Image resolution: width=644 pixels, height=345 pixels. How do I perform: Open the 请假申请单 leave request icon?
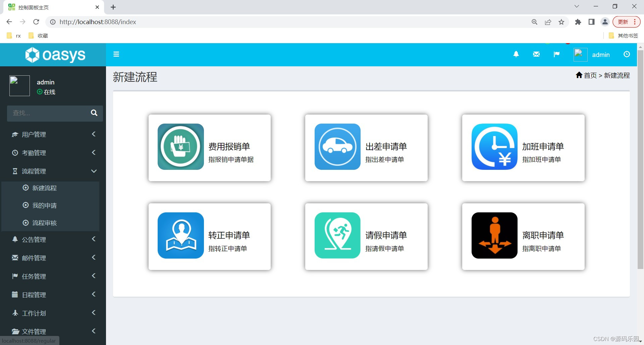pos(337,235)
